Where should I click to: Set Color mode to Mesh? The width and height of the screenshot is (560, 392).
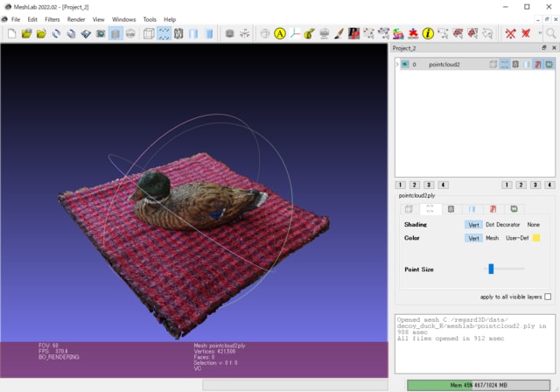[493, 238]
